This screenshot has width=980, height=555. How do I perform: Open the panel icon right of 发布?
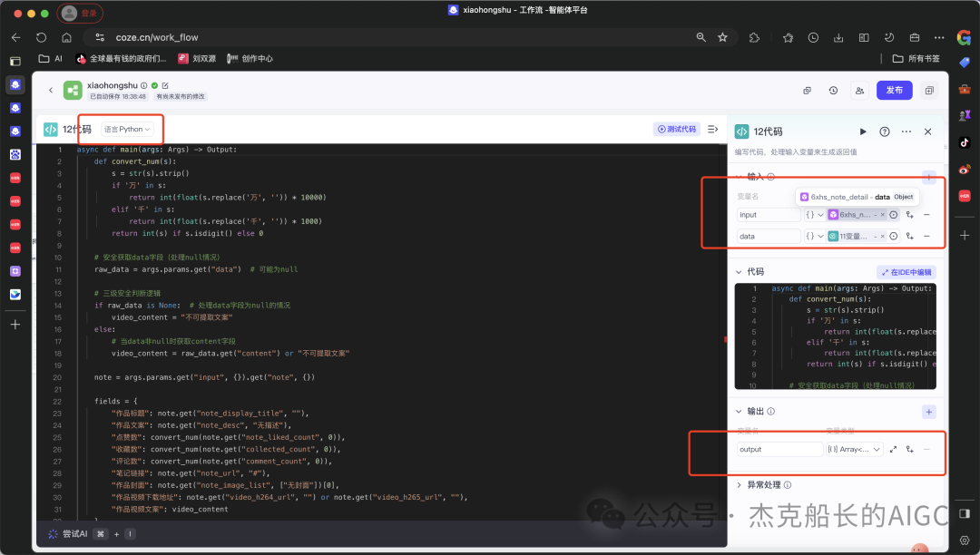pos(929,91)
